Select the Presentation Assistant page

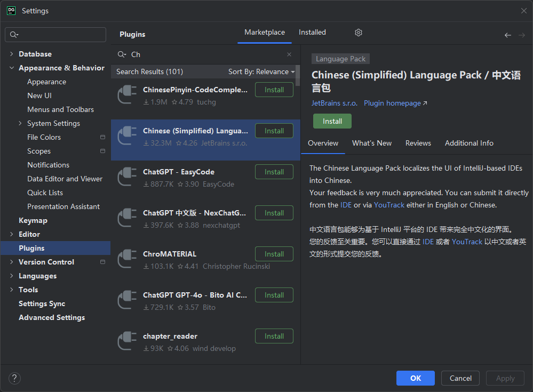63,206
